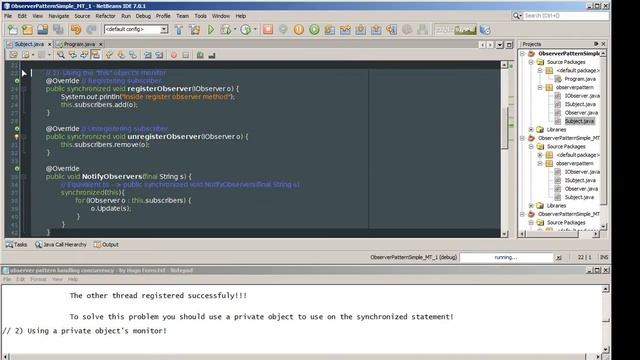Stop the debugger session with red square

click(268, 29)
